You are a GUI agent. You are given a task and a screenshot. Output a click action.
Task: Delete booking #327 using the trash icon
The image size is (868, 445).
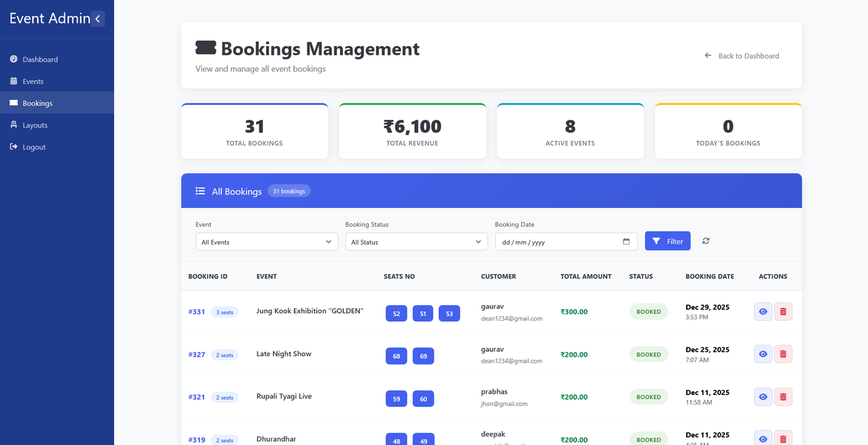(783, 354)
